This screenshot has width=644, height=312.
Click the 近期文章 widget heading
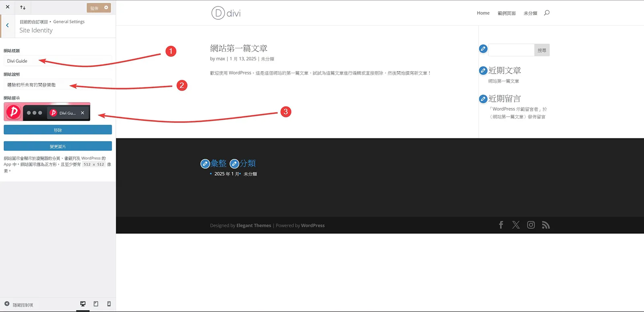[x=505, y=70]
